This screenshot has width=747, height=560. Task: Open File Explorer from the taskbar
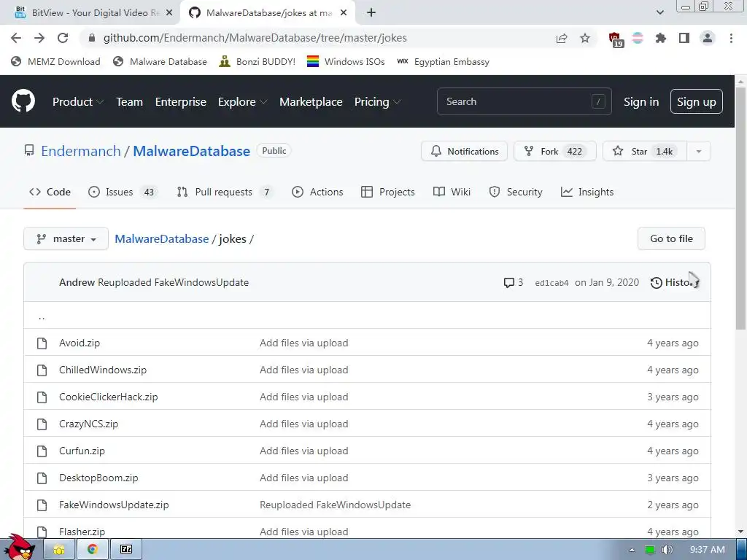click(x=59, y=550)
